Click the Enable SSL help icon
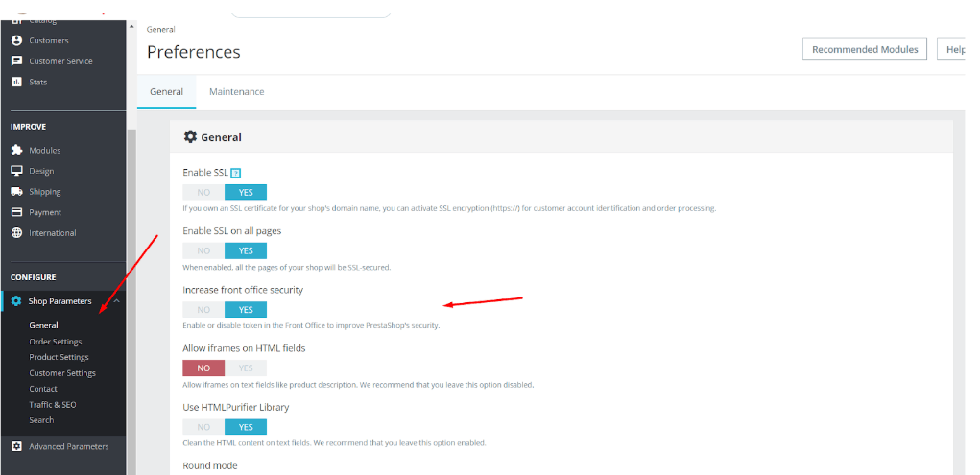This screenshot has height=475, width=980. (235, 173)
